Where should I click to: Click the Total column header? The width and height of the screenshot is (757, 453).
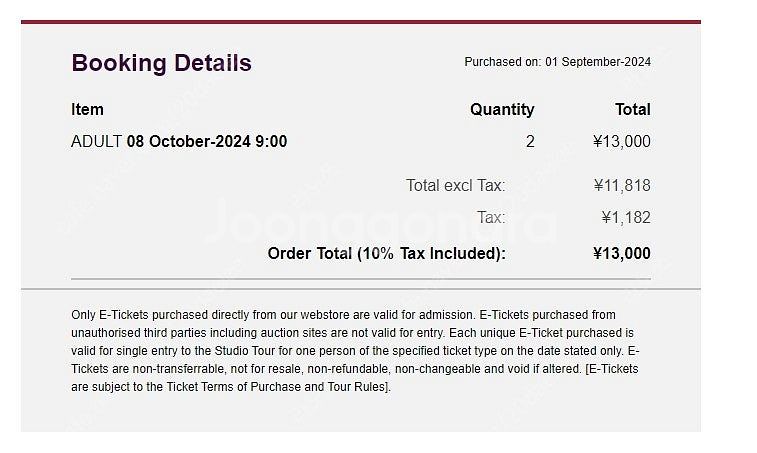[633, 109]
